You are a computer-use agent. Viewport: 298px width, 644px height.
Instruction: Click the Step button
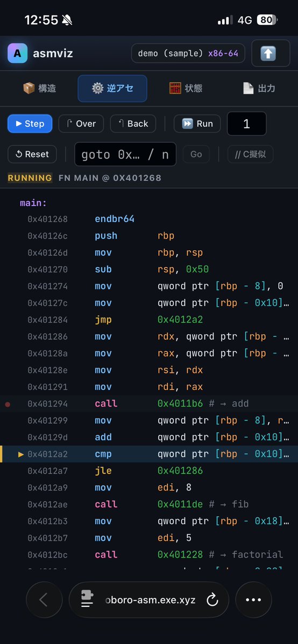30,124
